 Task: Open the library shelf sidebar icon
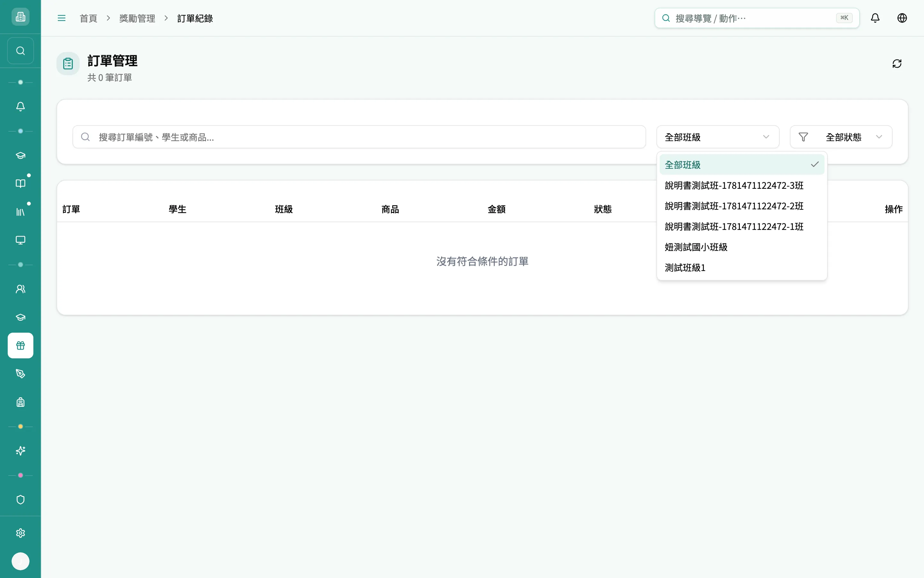pos(20,212)
